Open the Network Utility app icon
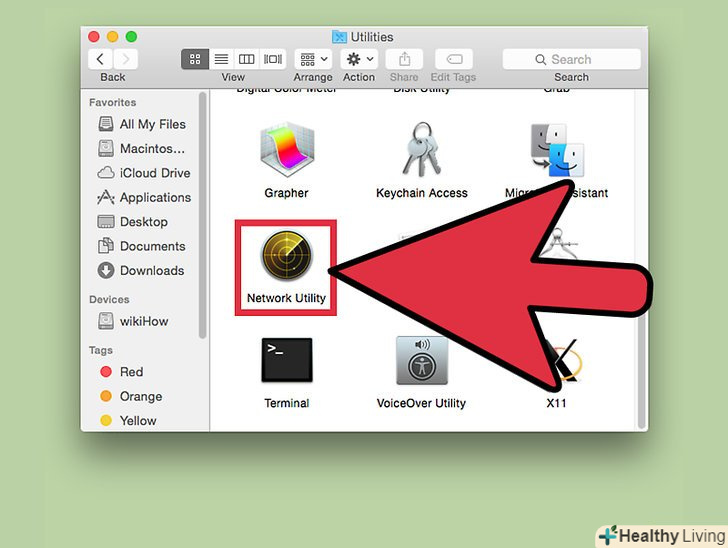This screenshot has height=548, width=728. tap(286, 256)
